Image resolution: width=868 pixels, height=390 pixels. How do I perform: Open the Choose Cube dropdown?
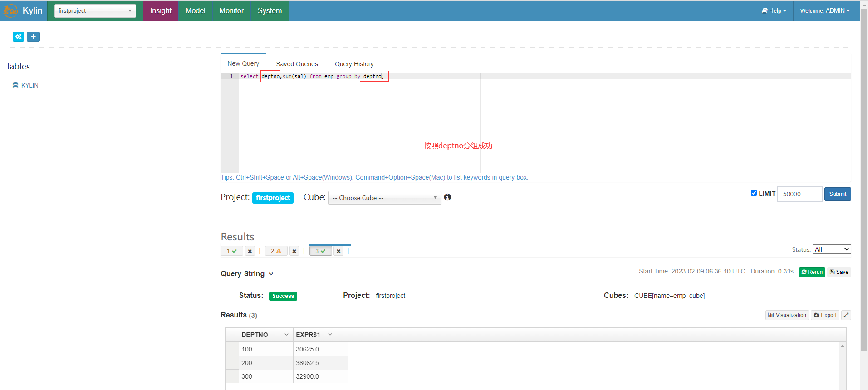point(385,198)
